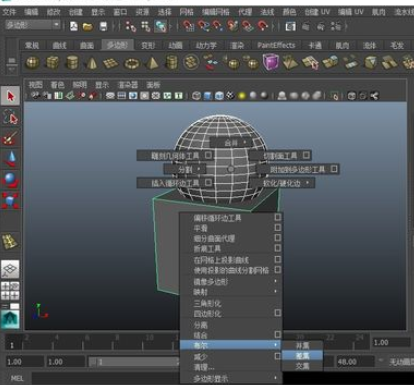Open option box for 平滑

pos(277,228)
